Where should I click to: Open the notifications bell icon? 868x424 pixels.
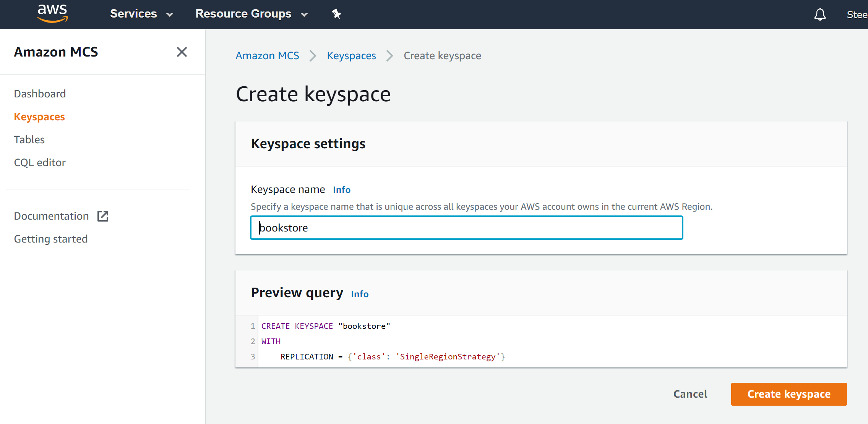820,15
